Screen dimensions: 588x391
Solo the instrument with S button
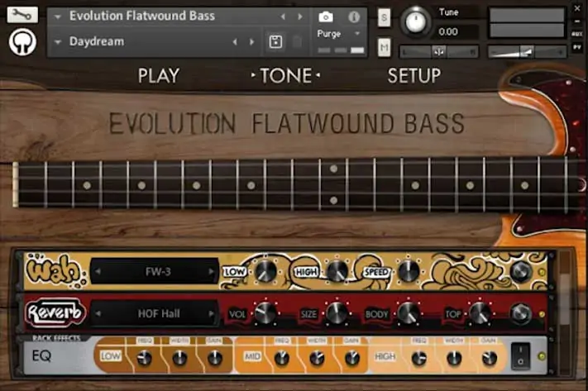coord(385,18)
